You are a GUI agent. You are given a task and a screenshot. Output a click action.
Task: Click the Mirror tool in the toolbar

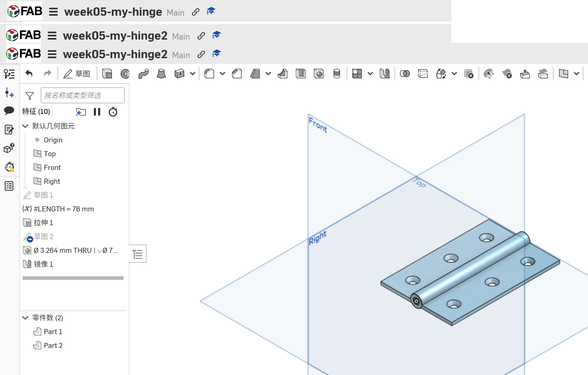tap(384, 74)
